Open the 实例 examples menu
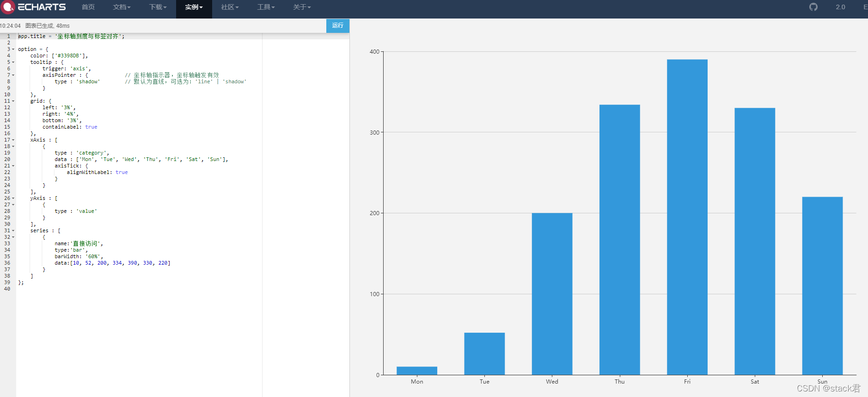868x397 pixels. [x=194, y=7]
